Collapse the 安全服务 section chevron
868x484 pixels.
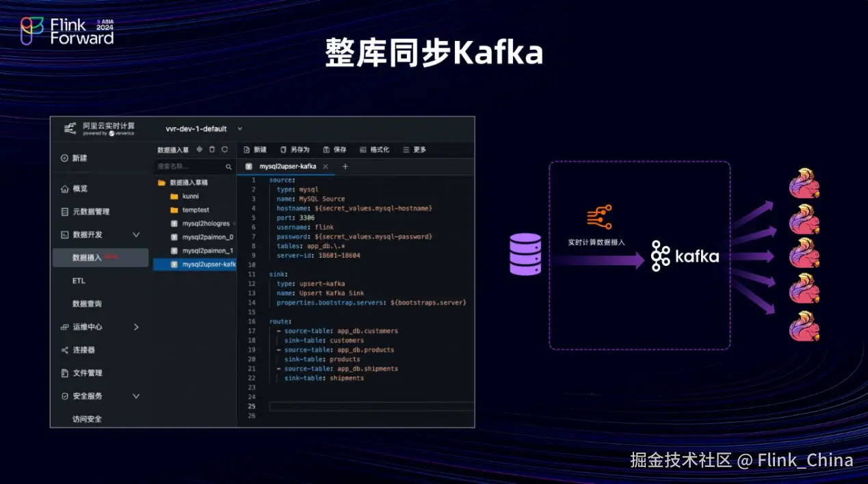click(136, 396)
